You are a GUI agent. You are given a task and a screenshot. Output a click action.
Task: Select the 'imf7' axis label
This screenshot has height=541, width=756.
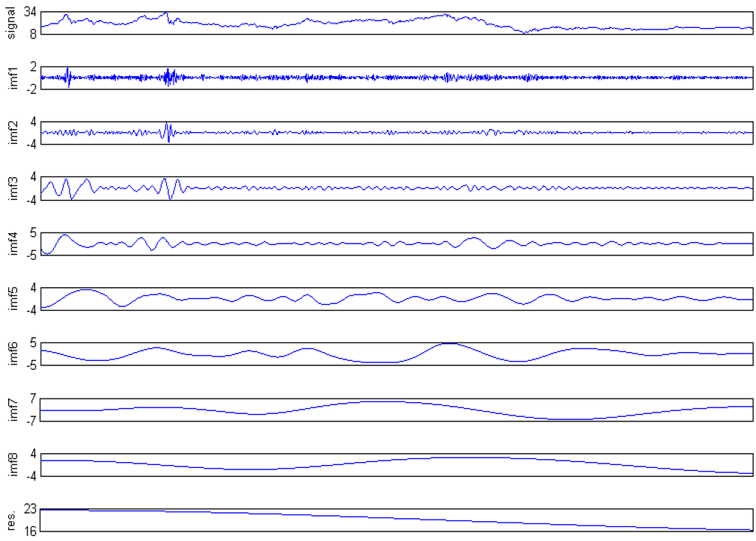click(x=13, y=410)
